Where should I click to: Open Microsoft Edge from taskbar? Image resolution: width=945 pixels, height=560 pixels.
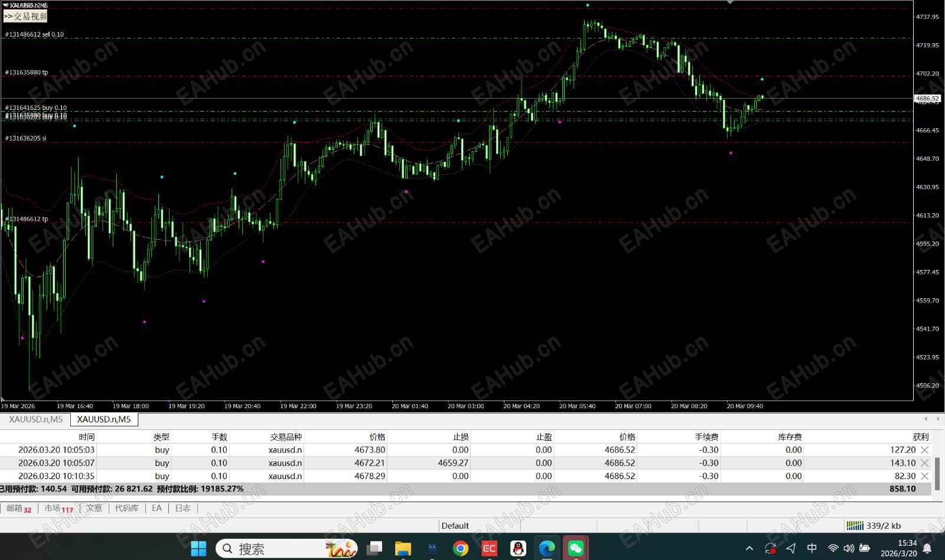(x=547, y=549)
